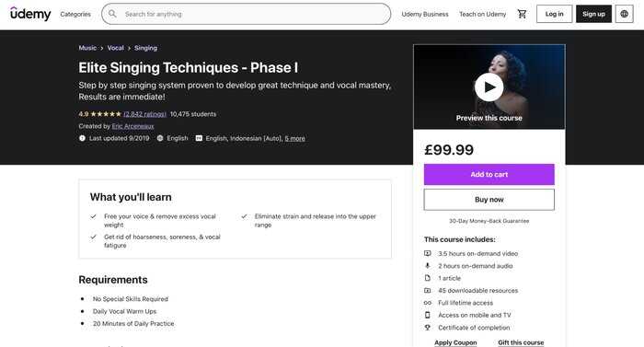
Task: Click the last updated info icon
Action: (x=82, y=138)
